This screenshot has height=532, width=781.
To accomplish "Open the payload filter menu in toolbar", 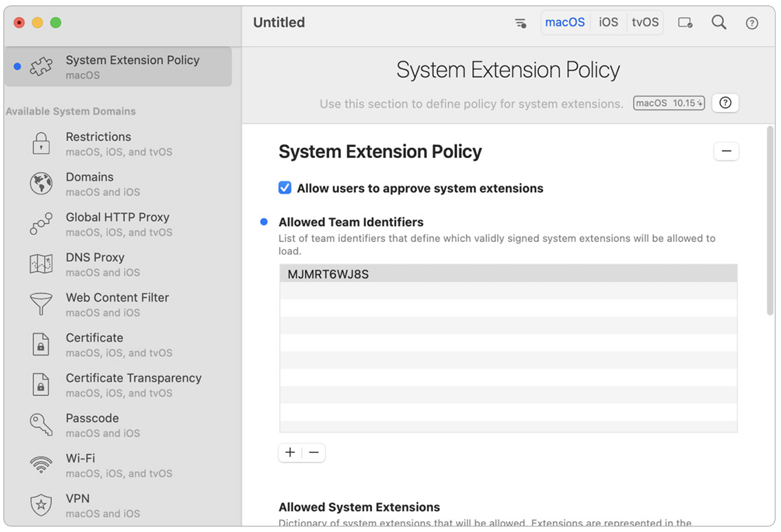I will pos(520,23).
